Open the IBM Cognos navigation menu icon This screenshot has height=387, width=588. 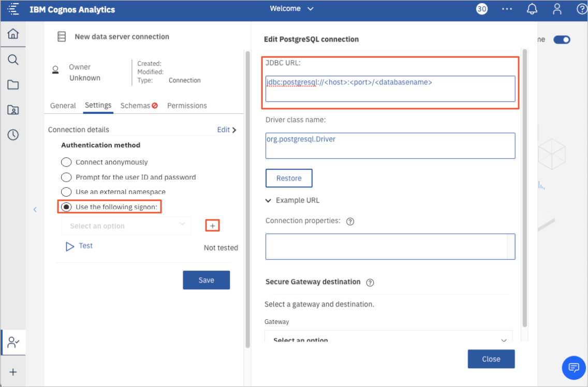click(x=13, y=9)
